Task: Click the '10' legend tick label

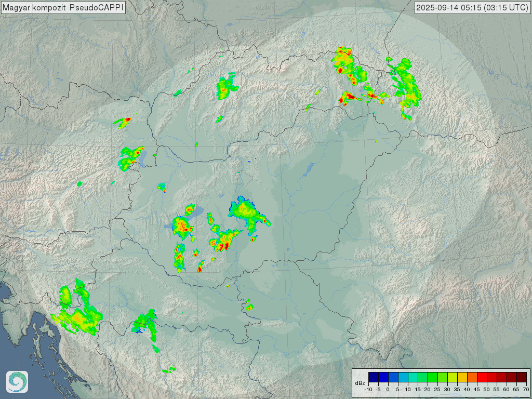Action: [x=408, y=390]
